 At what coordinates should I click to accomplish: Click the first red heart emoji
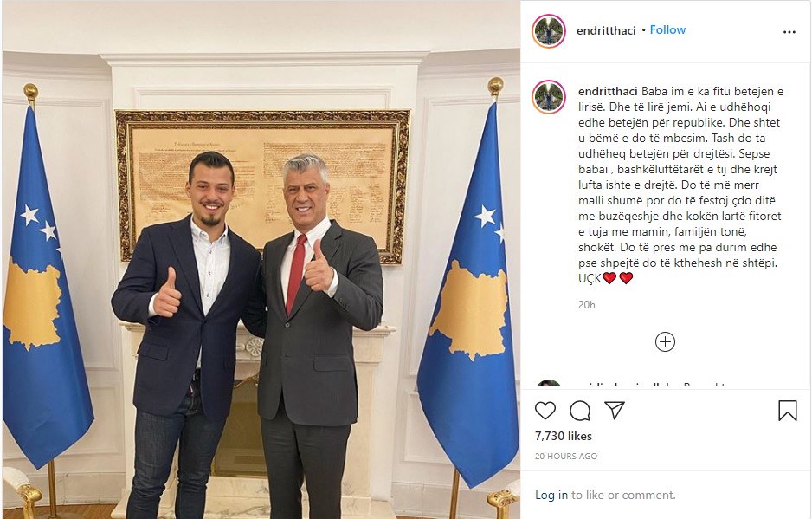609,278
